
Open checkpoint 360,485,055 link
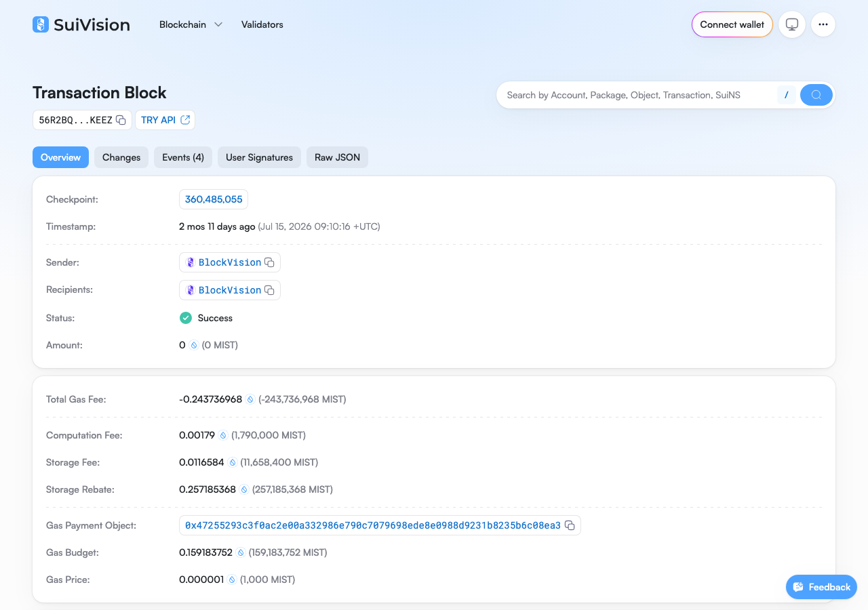click(x=214, y=199)
